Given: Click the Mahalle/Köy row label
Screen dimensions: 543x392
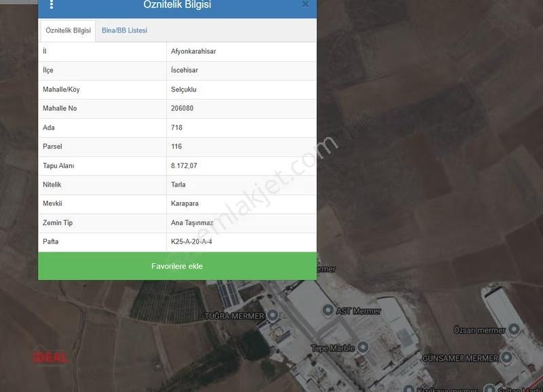Looking at the screenshot, I should pos(61,90).
